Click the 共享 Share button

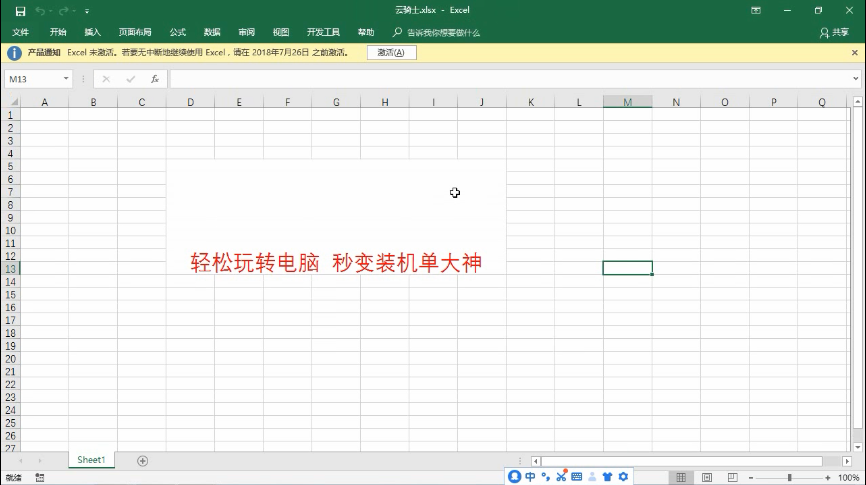point(834,33)
